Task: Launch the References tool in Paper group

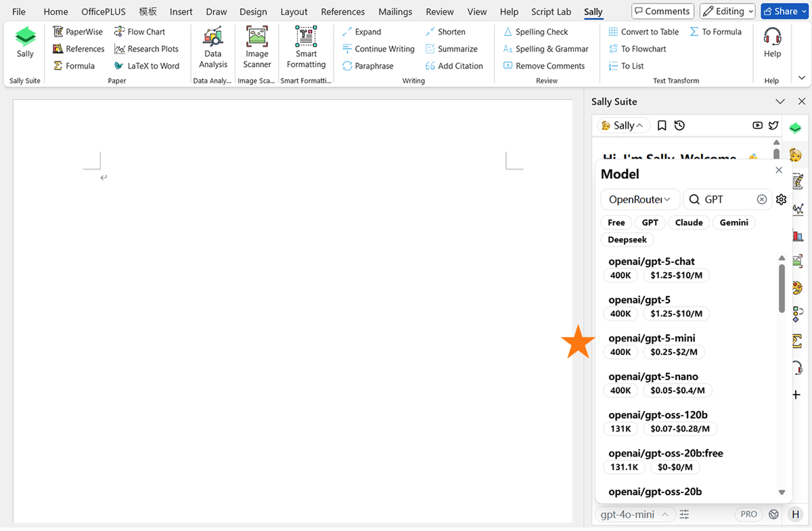Action: tap(78, 49)
